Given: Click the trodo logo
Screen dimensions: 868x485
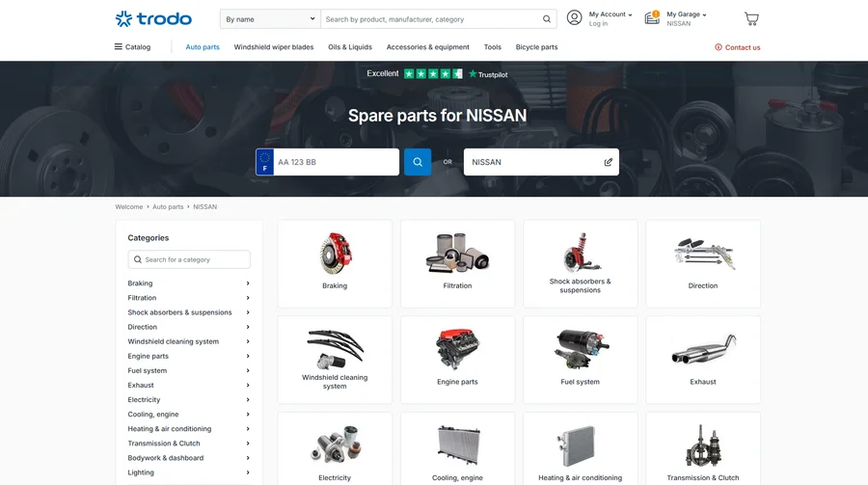Looking at the screenshot, I should click(153, 19).
